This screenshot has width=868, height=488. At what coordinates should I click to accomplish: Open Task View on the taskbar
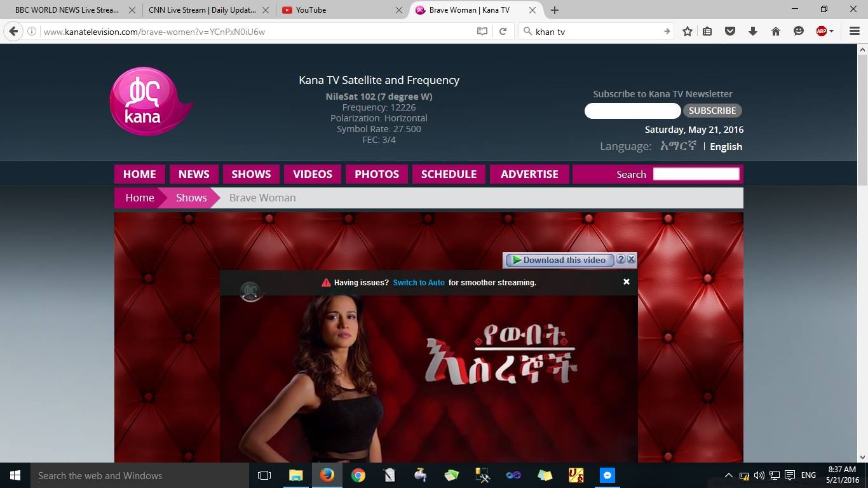(x=264, y=475)
